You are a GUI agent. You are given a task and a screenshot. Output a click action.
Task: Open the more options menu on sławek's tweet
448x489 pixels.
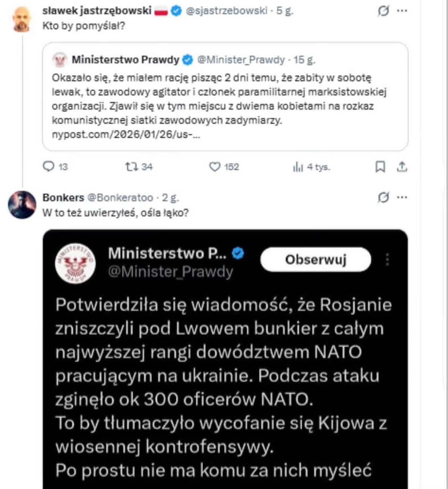[403, 10]
